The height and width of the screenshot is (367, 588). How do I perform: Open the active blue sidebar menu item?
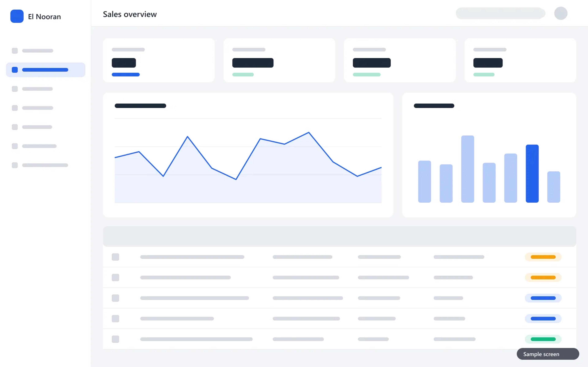[x=46, y=70]
